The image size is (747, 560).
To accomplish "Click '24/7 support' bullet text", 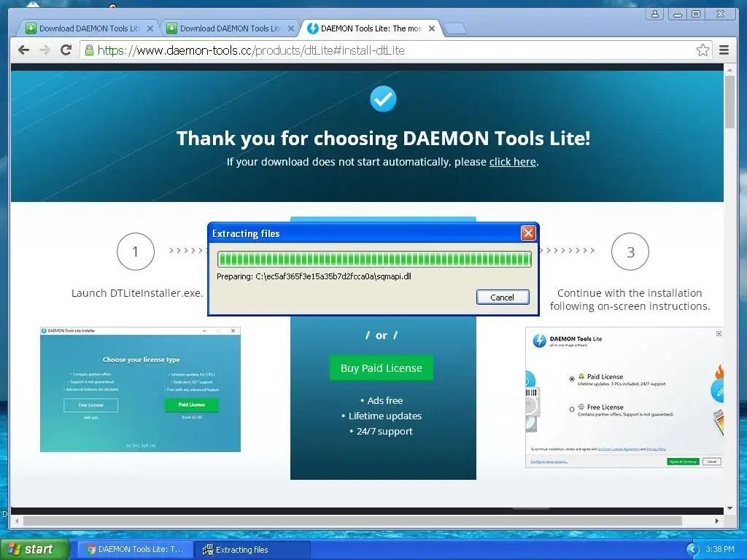I will [384, 431].
